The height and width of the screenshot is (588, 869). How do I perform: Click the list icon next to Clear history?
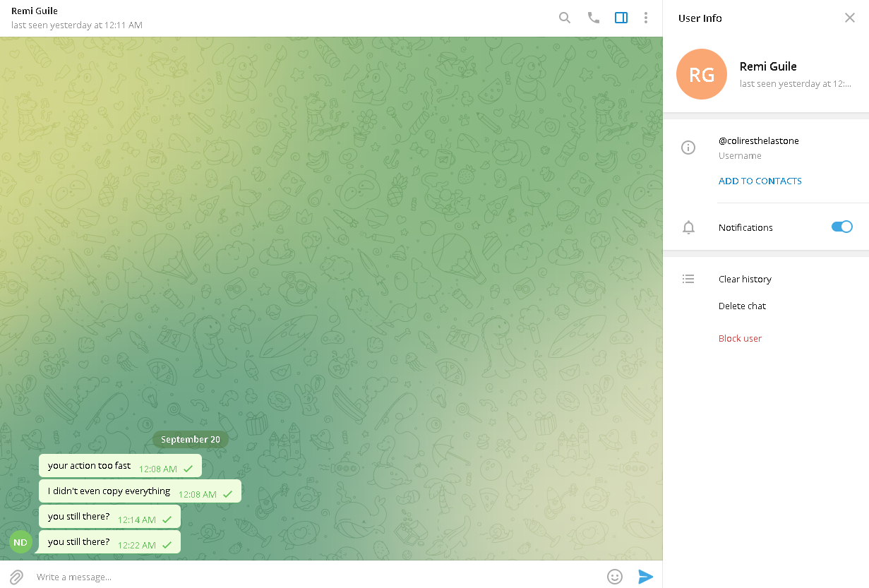pyautogui.click(x=688, y=279)
